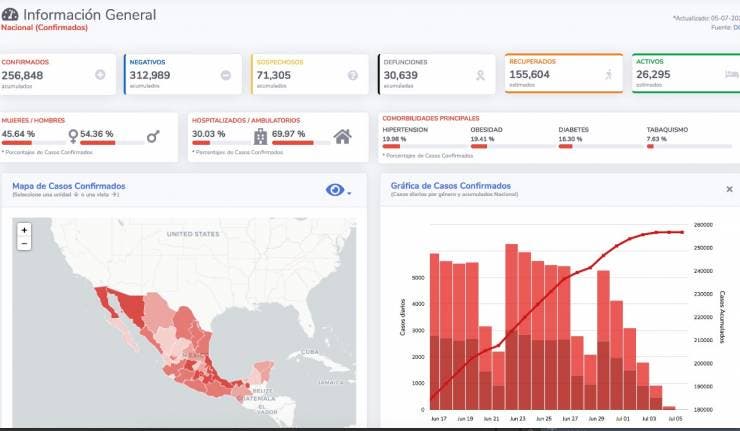
Task: Click the running figure icon in Recuperados card
Action: [607, 74]
